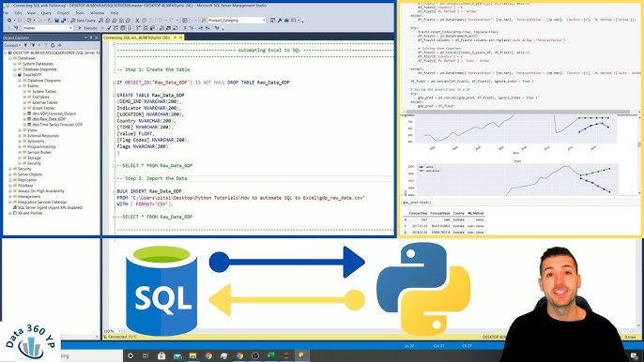644x362 pixels.
Task: Toggle auto-hide pin on Object Explorer panel
Action: 91,38
